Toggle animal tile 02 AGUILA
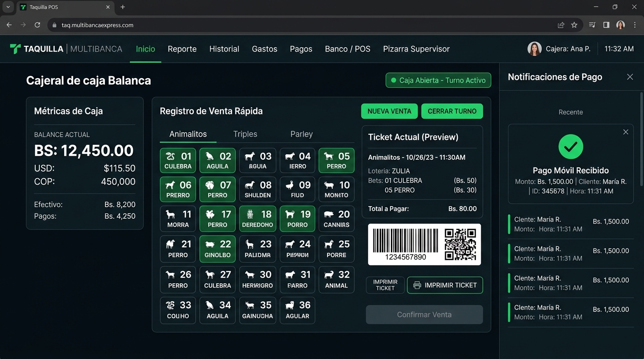The image size is (644, 359). tap(218, 161)
